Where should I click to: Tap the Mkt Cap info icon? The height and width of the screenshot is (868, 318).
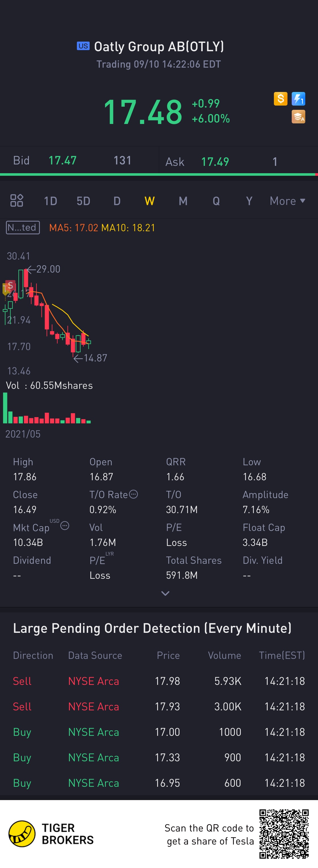pos(65,526)
